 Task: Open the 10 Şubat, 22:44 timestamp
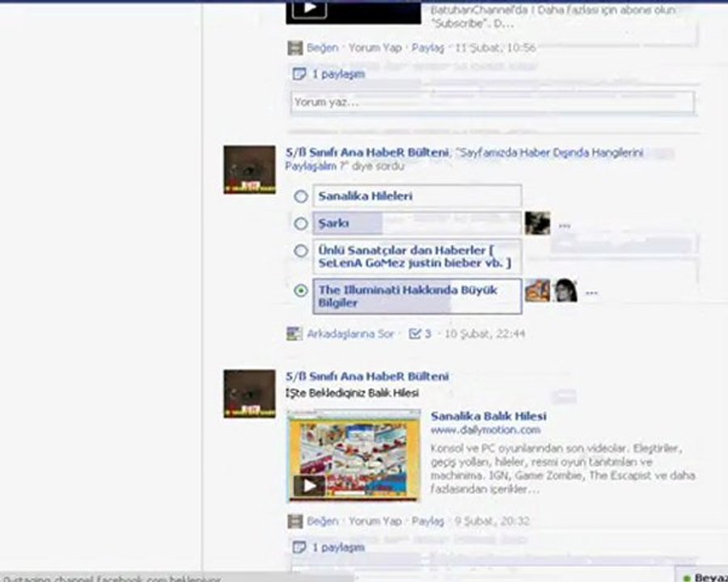(x=485, y=334)
